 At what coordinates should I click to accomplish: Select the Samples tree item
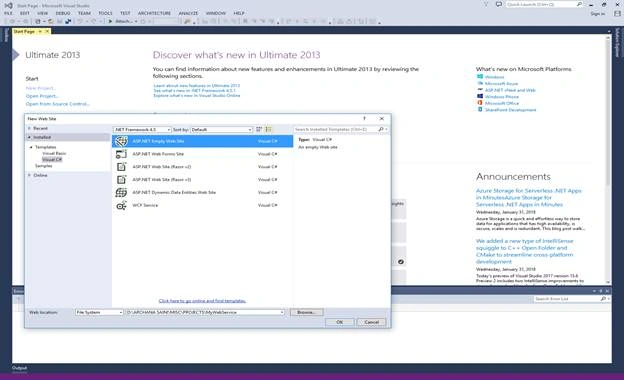click(43, 166)
